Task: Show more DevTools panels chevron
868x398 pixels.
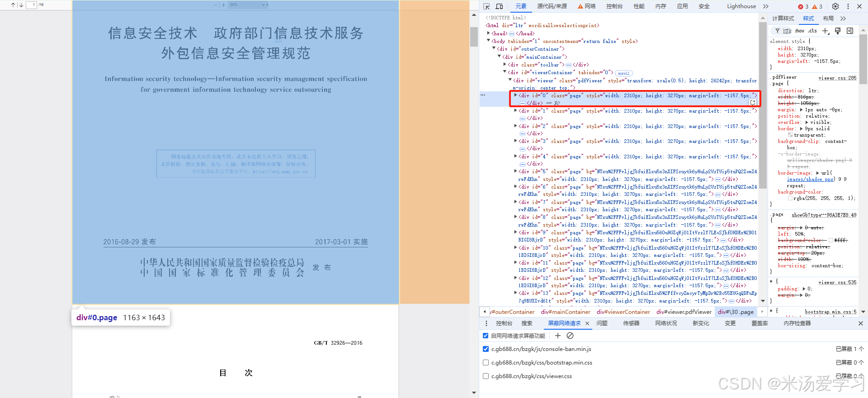Action: (x=765, y=6)
